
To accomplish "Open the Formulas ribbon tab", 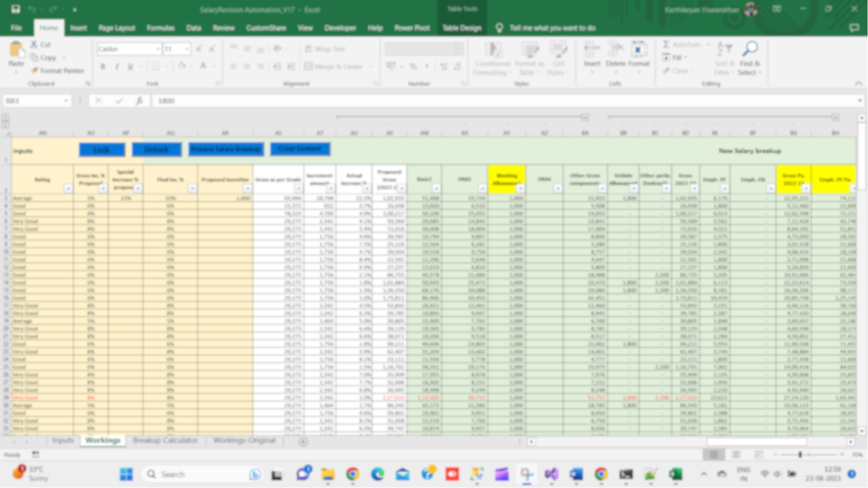I will pos(160,28).
